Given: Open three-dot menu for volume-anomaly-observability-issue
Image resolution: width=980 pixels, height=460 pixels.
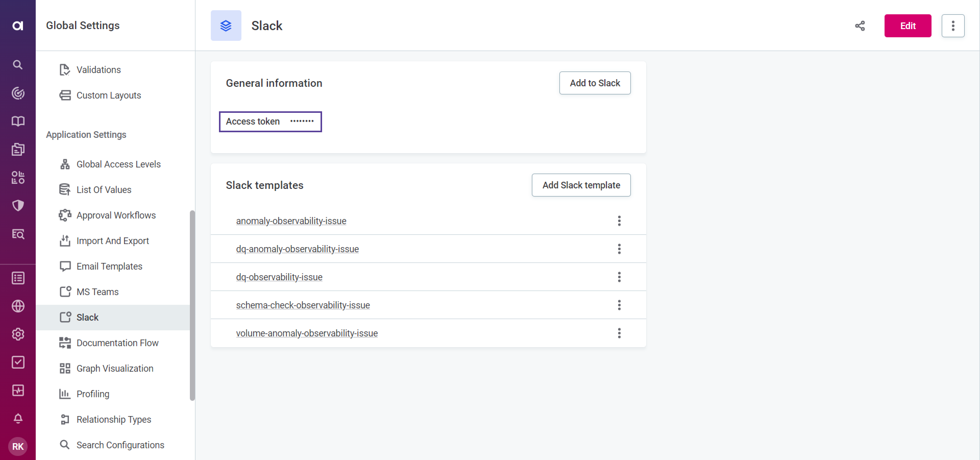Looking at the screenshot, I should [619, 333].
